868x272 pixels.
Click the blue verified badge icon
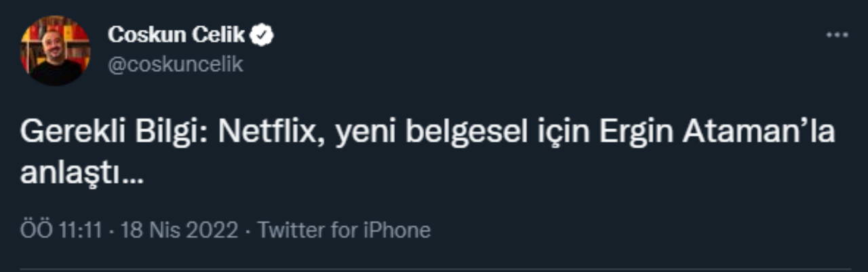(x=263, y=36)
